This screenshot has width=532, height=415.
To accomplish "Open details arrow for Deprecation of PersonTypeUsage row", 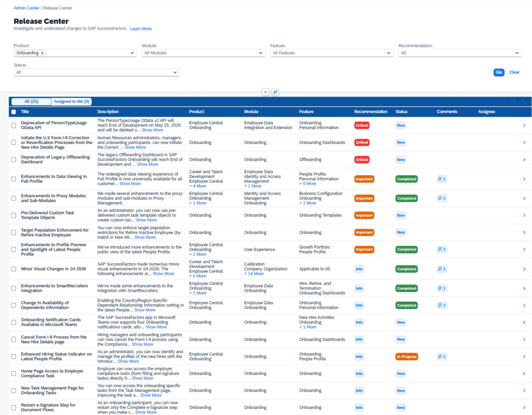I will 524,126.
